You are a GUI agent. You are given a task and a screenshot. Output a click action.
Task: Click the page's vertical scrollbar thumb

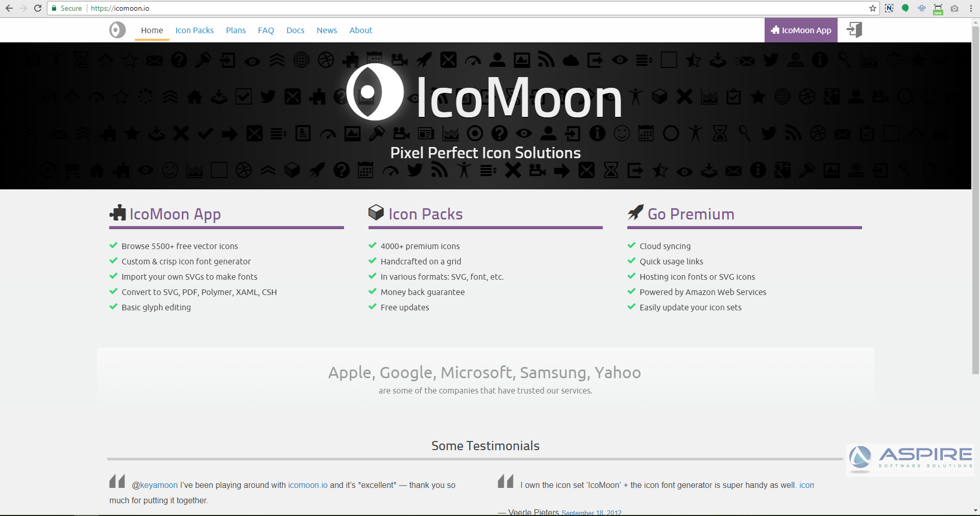(975, 199)
